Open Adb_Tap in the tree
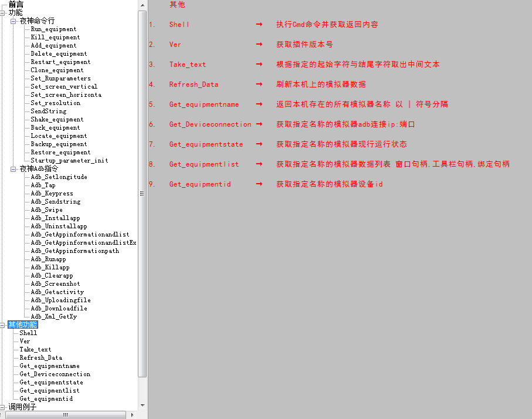This screenshot has width=532, height=419. click(43, 185)
